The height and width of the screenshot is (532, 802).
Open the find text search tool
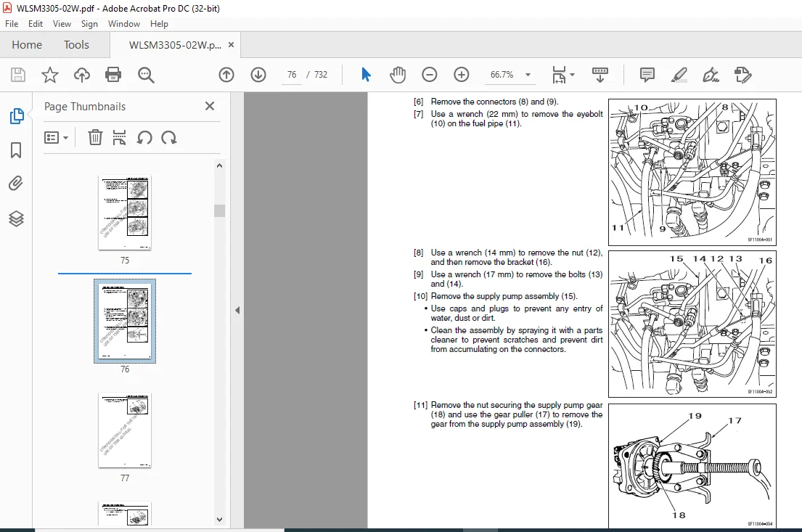146,75
